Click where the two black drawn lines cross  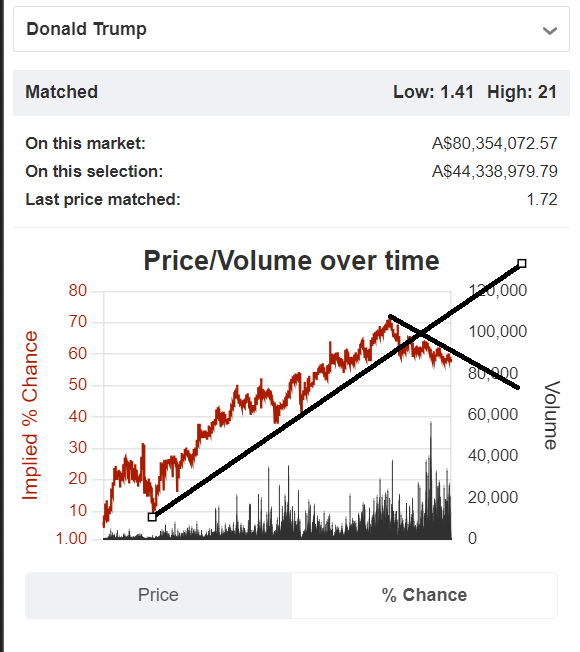click(421, 333)
